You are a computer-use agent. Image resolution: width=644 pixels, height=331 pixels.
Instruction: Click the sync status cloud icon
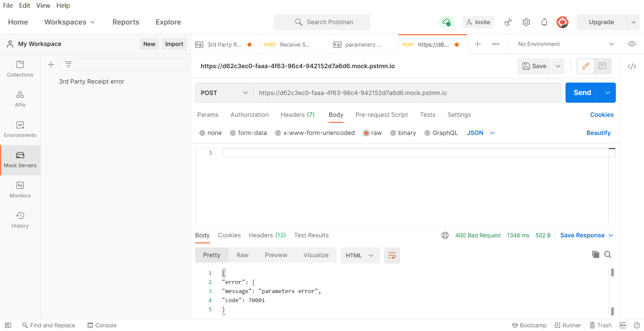coord(446,22)
